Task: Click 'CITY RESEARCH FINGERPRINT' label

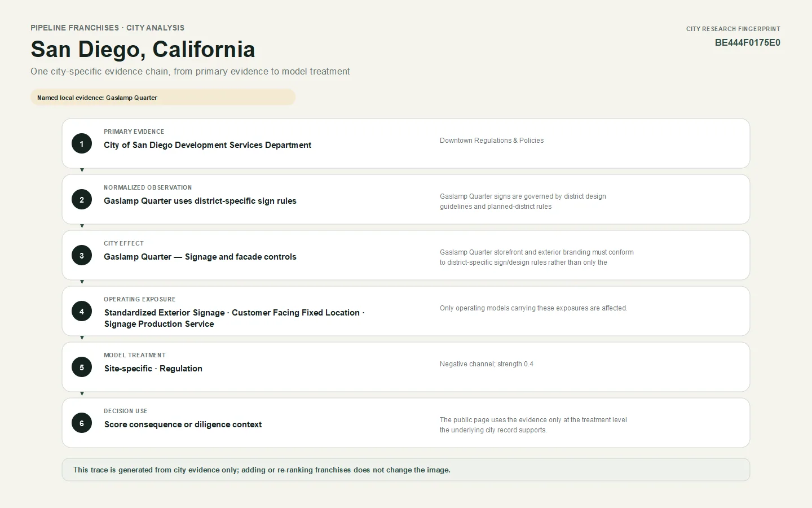Action: [733, 29]
